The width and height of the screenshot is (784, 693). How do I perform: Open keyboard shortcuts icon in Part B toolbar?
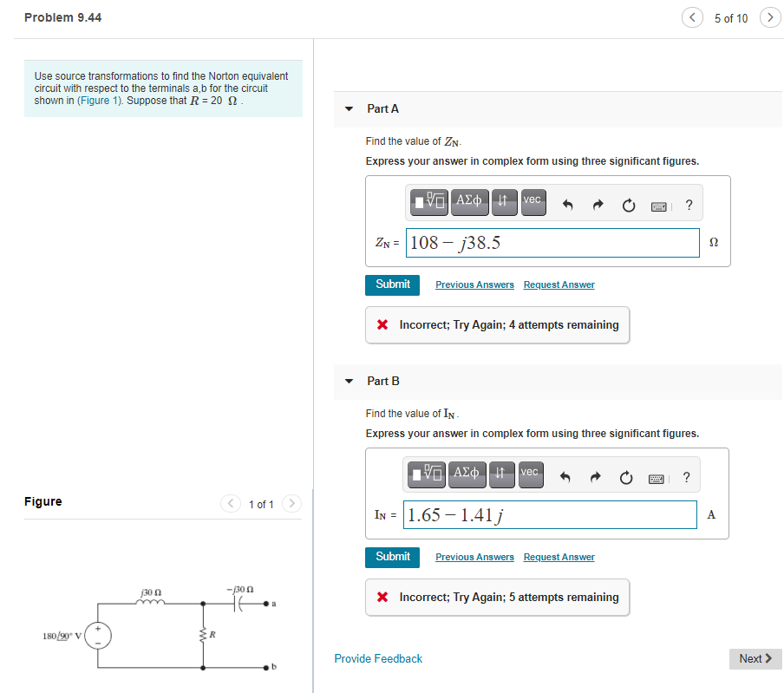click(x=657, y=474)
